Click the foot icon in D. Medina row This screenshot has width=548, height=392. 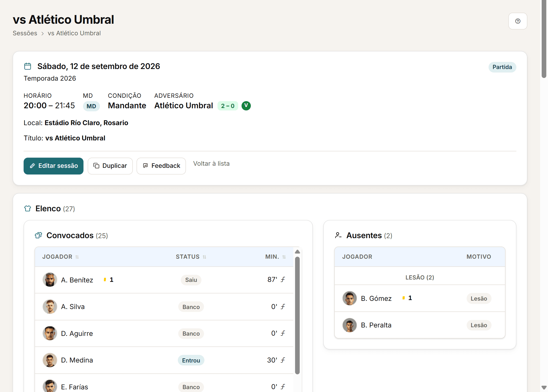pos(283,360)
